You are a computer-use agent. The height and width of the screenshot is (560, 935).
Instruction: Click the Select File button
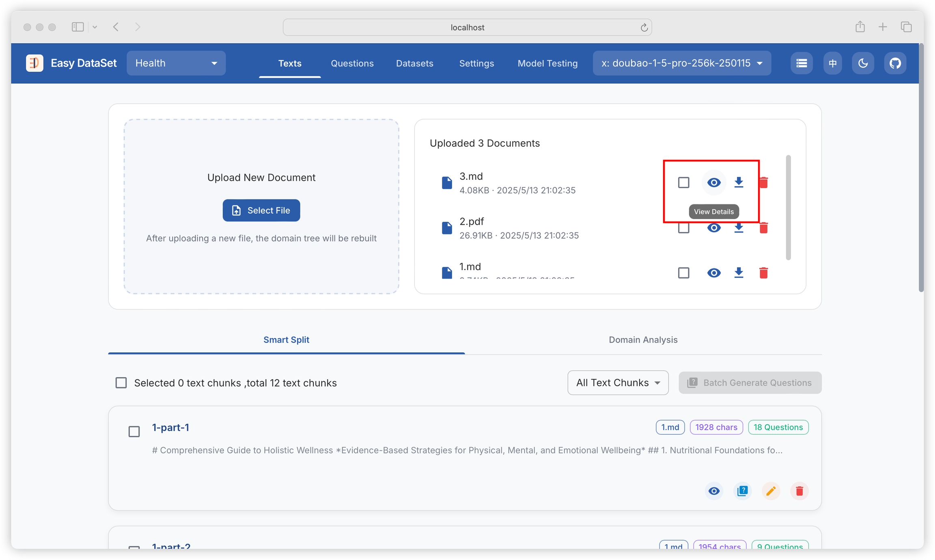(x=261, y=210)
